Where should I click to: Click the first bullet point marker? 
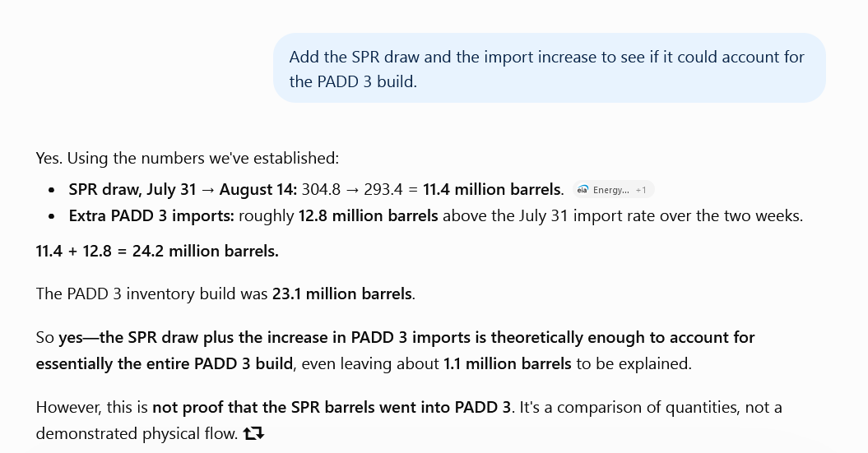pos(52,190)
